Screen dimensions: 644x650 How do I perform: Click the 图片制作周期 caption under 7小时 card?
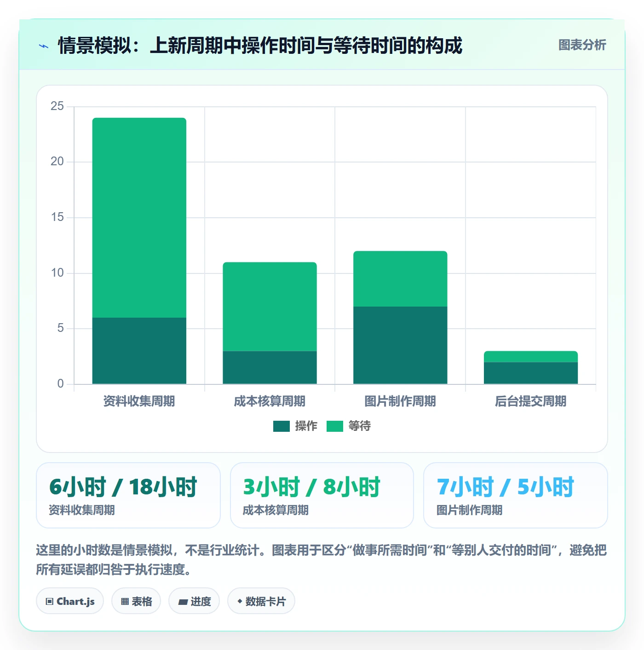[469, 510]
